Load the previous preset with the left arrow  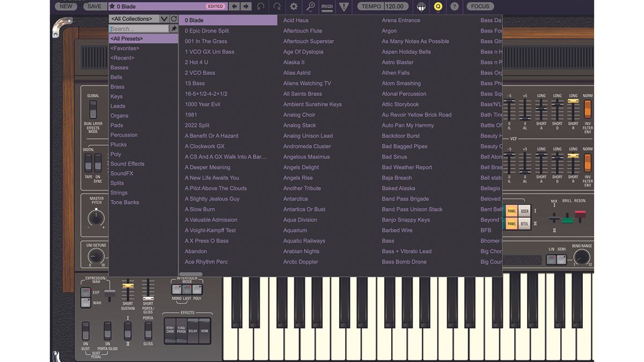[234, 6]
